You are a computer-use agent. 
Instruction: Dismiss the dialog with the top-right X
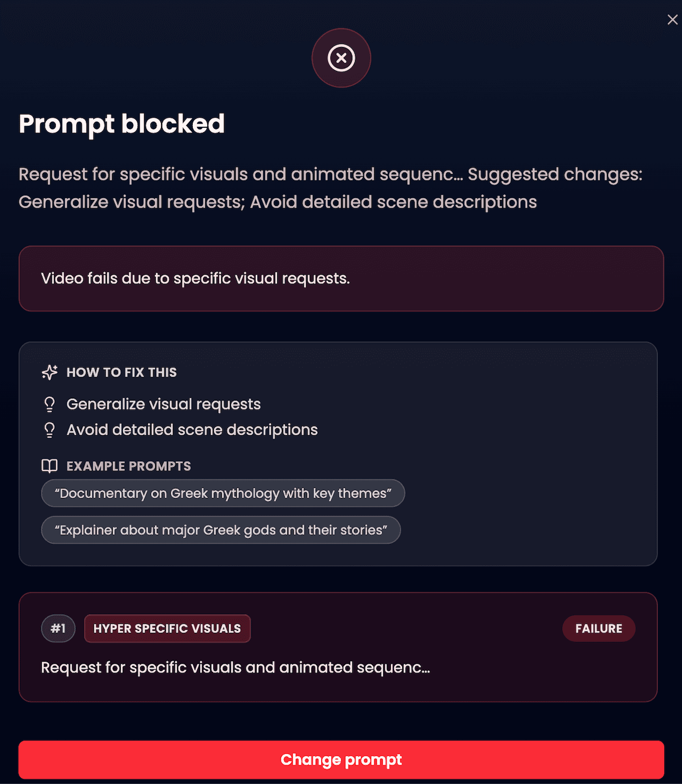pyautogui.click(x=672, y=19)
